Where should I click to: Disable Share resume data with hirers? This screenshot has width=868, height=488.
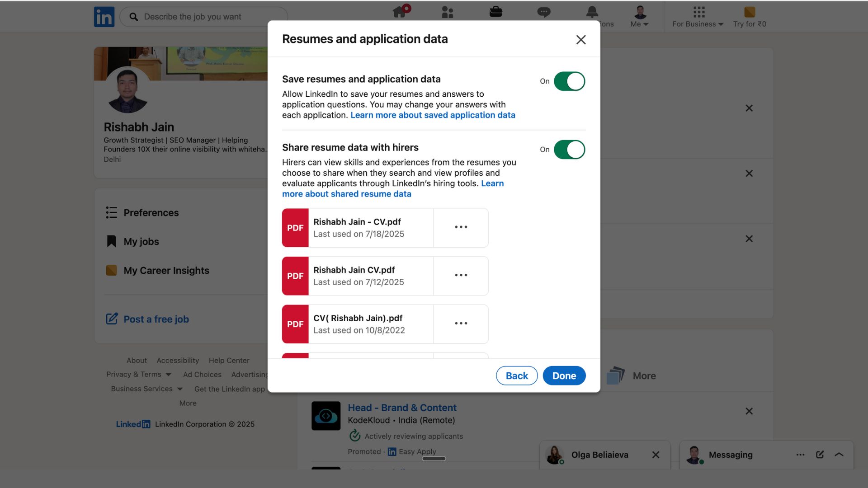569,150
